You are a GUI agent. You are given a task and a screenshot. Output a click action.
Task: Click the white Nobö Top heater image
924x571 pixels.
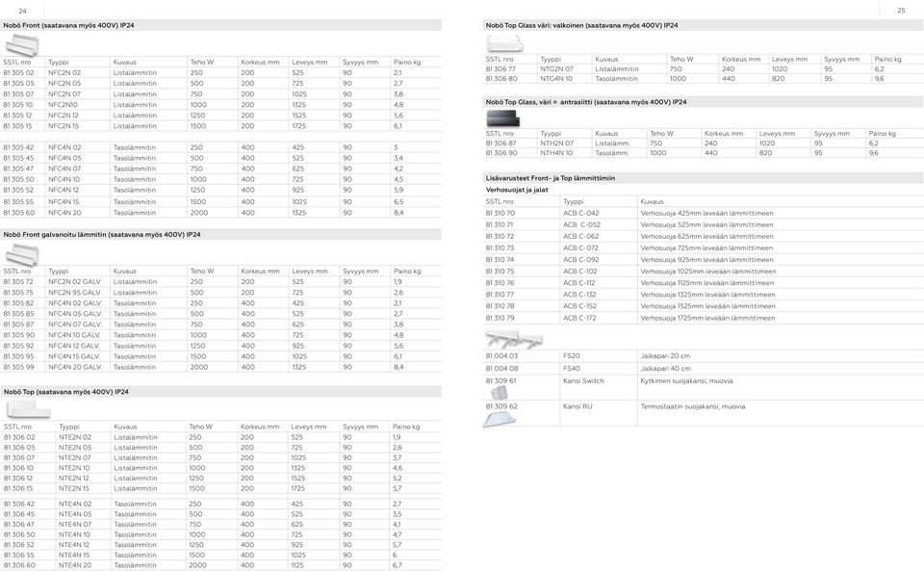pyautogui.click(x=28, y=409)
